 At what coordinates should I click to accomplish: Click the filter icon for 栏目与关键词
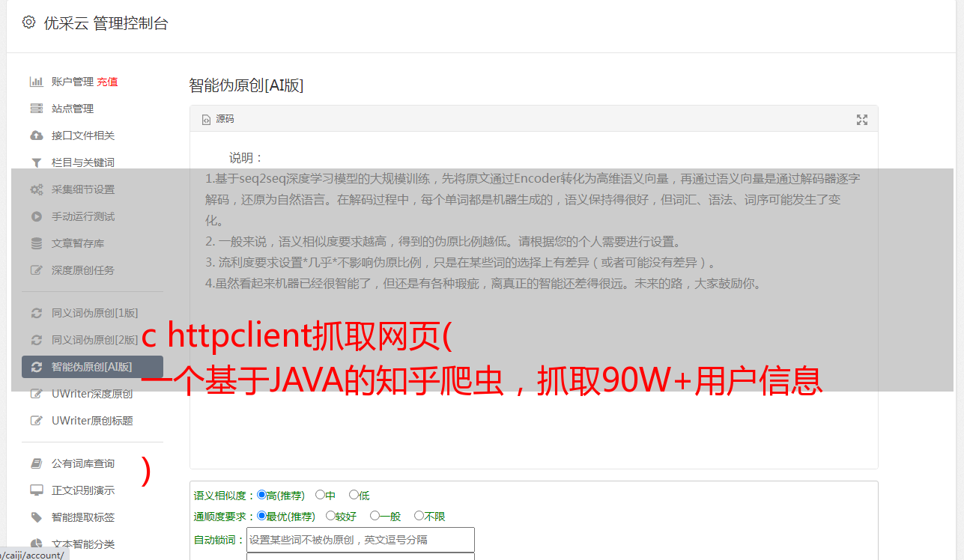click(x=36, y=162)
